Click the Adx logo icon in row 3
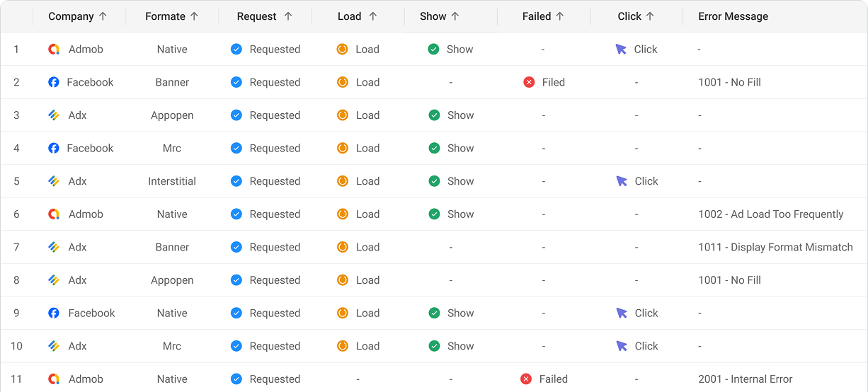Screen dimensions: 868x392 54,115
